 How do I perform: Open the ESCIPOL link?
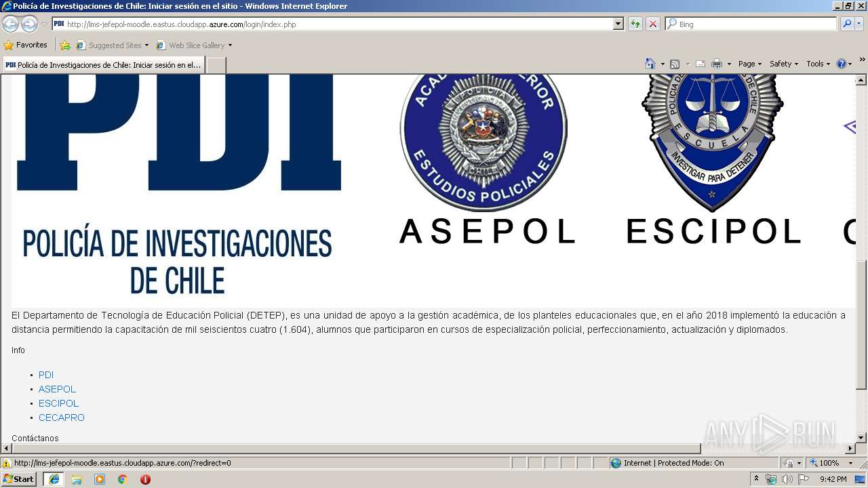[58, 403]
